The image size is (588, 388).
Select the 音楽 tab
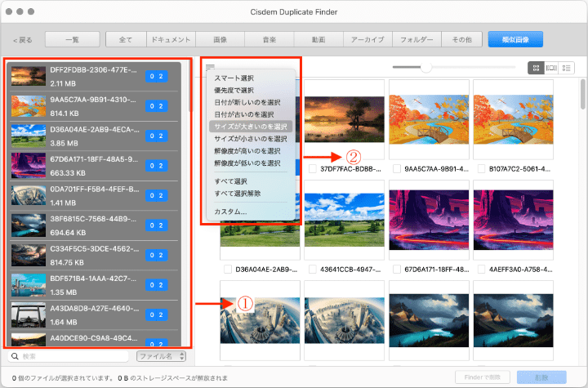(x=269, y=39)
